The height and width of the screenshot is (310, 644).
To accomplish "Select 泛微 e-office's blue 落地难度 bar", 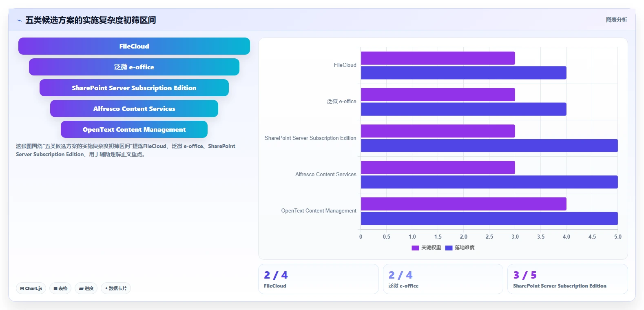I will pyautogui.click(x=463, y=109).
